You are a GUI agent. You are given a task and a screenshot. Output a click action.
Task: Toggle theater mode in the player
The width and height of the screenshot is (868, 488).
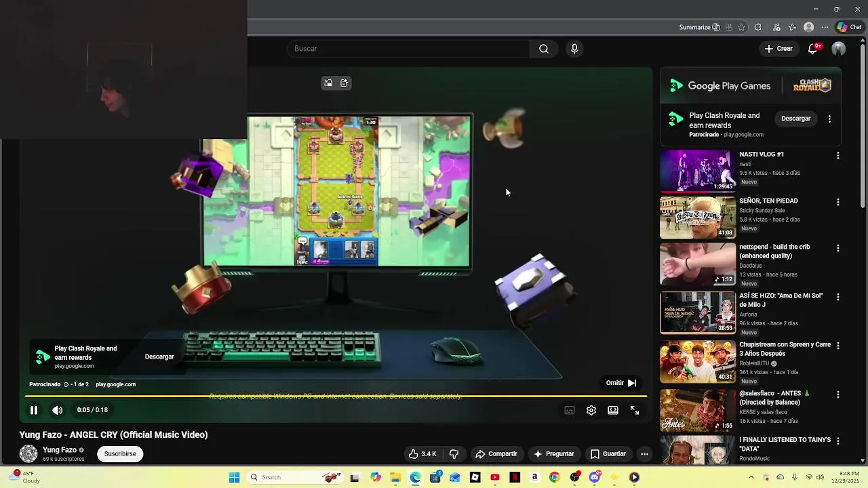(613, 410)
